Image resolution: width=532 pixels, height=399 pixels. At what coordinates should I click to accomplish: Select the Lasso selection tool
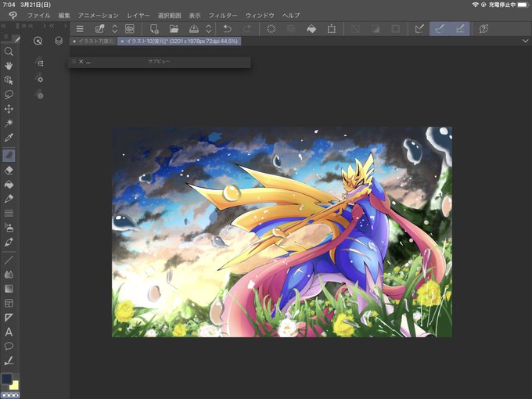click(9, 95)
